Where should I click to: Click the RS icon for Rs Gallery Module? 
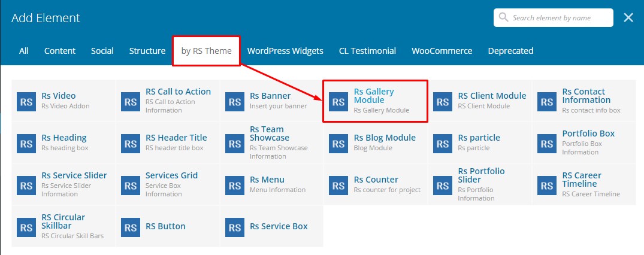pos(338,101)
